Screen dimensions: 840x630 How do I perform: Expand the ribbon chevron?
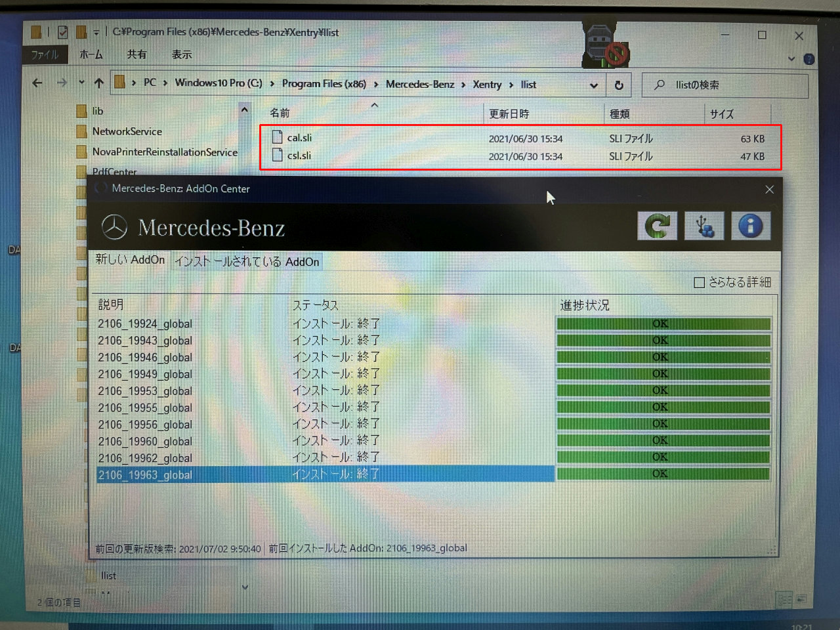pos(791,59)
